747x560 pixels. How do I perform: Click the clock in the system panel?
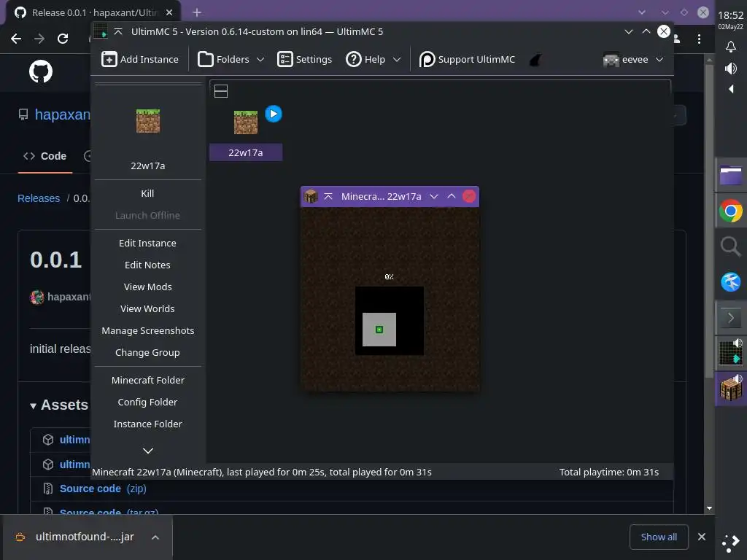pos(731,20)
